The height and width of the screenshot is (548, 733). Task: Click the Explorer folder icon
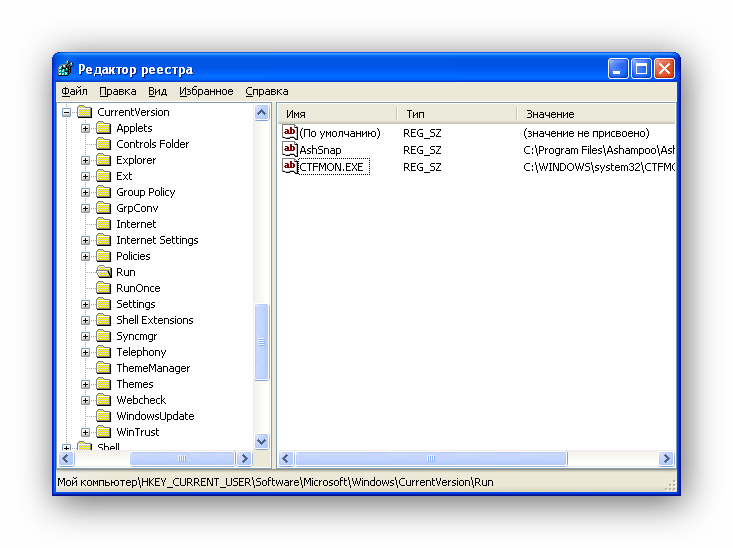click(103, 160)
